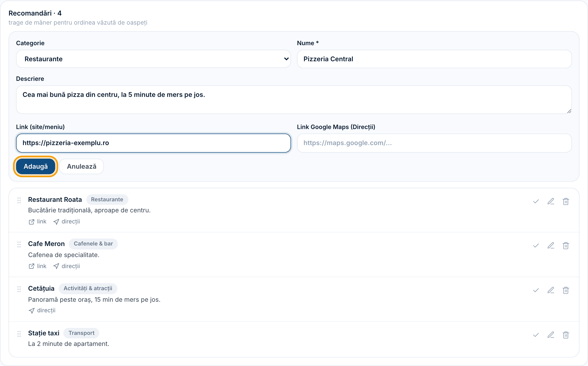Open the direcții link under Cetățuia
This screenshot has height=366, width=588.
(x=42, y=311)
